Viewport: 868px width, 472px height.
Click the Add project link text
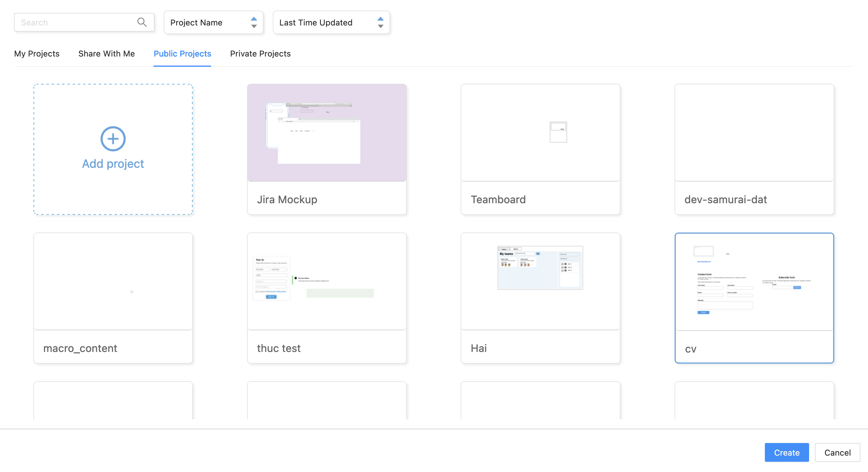(113, 164)
